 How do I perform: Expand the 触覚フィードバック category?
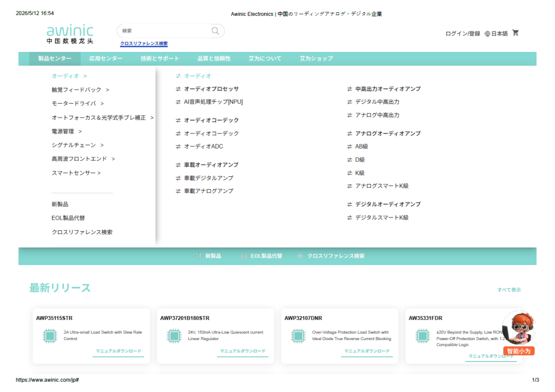[80, 90]
